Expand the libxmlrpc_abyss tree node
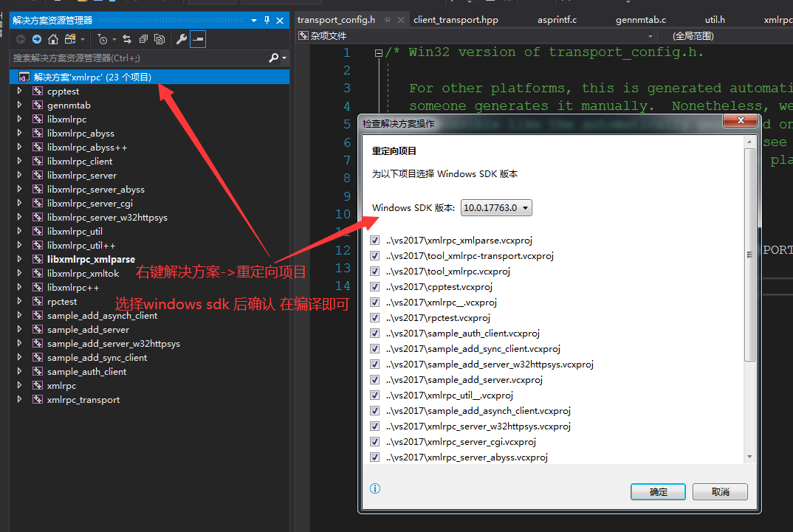Screen dimensions: 793x532 [x=18, y=133]
